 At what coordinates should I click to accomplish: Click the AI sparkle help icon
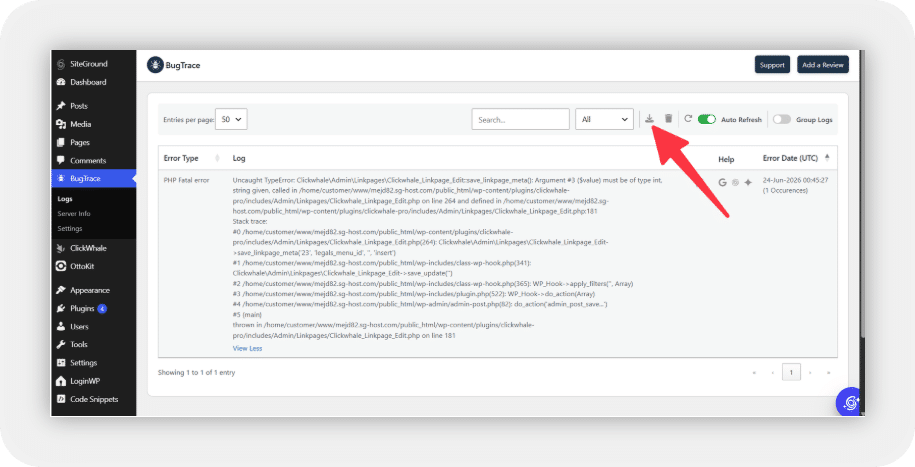(x=748, y=182)
